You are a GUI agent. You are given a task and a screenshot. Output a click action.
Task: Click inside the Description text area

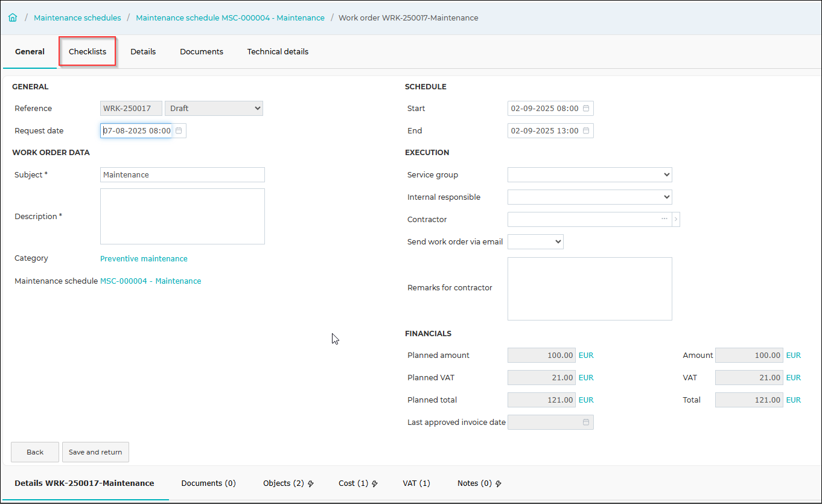pos(182,216)
